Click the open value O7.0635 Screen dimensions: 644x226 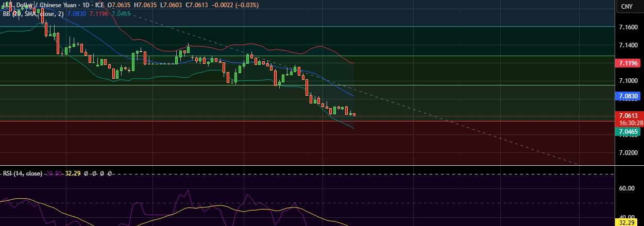[x=119, y=5]
